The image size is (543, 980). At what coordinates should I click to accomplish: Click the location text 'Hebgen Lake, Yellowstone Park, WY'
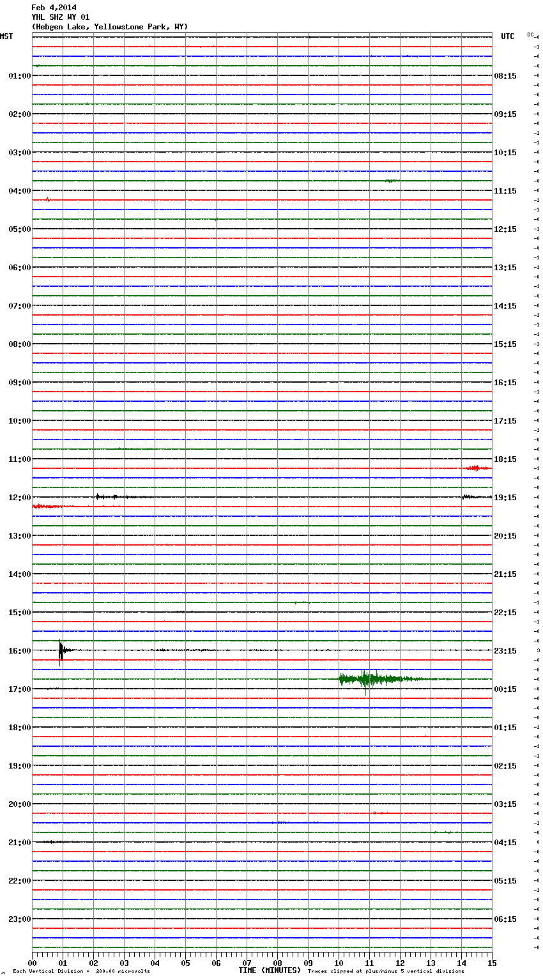pos(110,27)
